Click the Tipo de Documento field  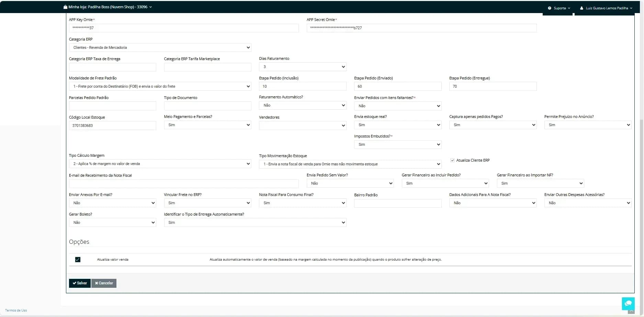point(207,106)
